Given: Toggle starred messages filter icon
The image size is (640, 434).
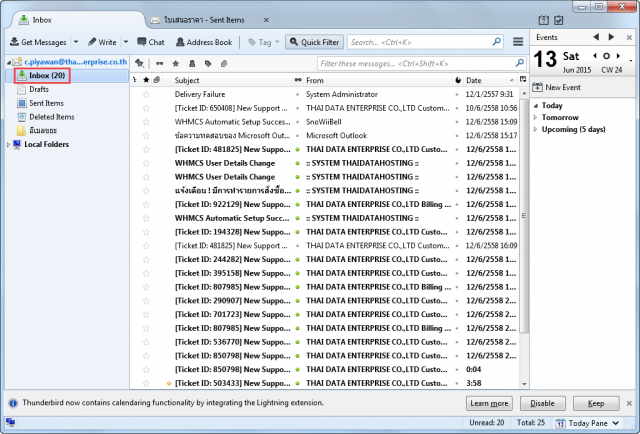Looking at the screenshot, I should pyautogui.click(x=176, y=63).
